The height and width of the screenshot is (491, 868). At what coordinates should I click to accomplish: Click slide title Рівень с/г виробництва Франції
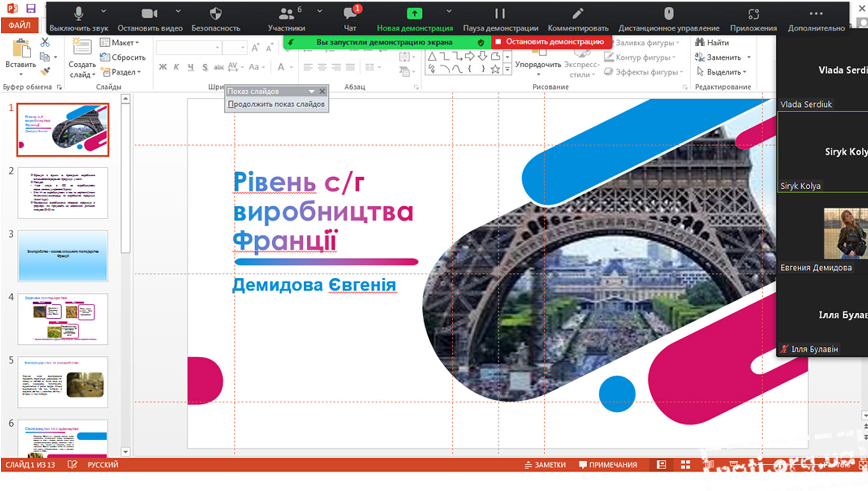tap(323, 212)
